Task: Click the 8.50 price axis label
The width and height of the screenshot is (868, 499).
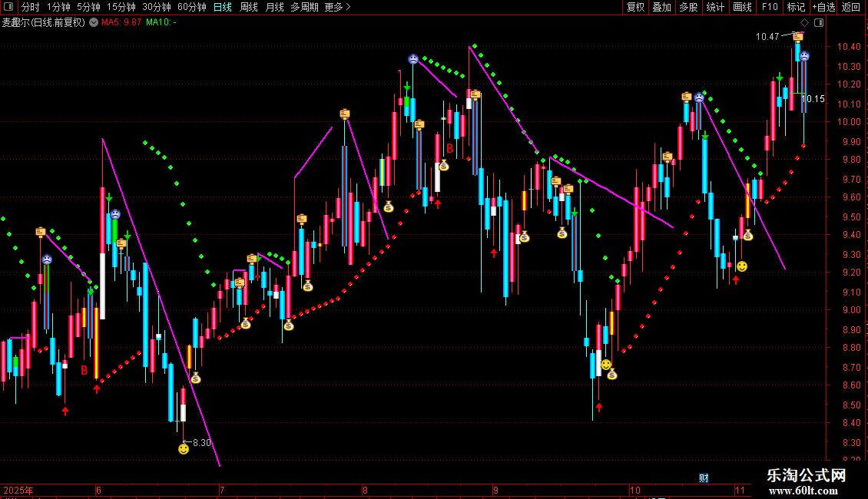Action: [x=851, y=405]
